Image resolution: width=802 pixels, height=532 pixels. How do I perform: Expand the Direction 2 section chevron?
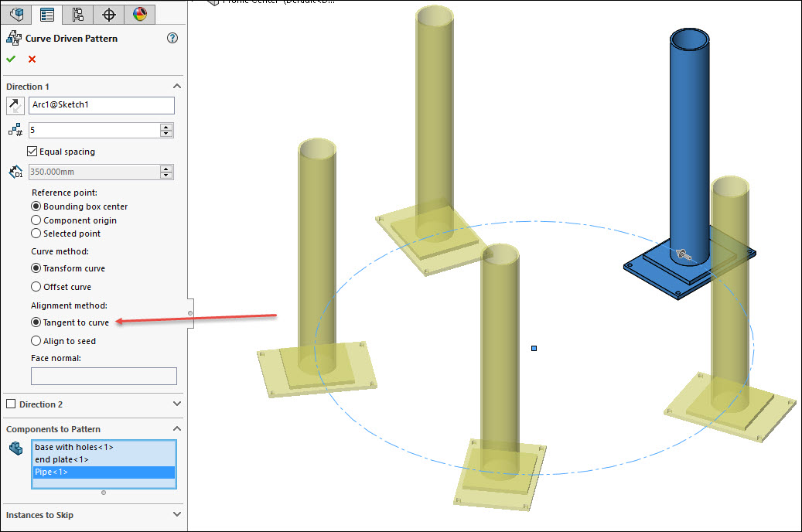pos(177,404)
